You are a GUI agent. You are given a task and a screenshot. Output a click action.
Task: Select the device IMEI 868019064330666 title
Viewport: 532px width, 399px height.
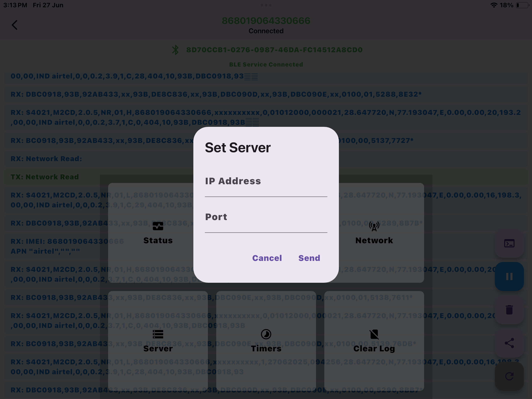[266, 21]
